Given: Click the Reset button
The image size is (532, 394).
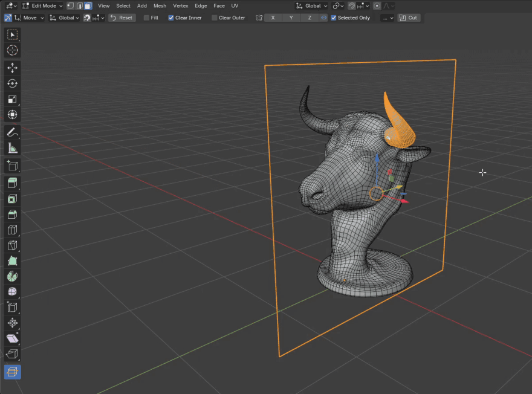Looking at the screenshot, I should click(x=122, y=18).
